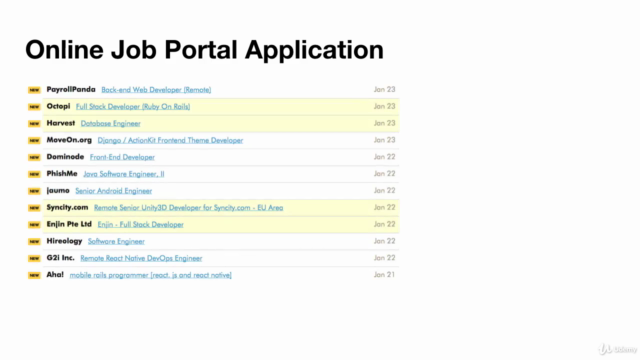Click NEW badge beside Dominode
This screenshot has width=640, height=360.
(34, 157)
